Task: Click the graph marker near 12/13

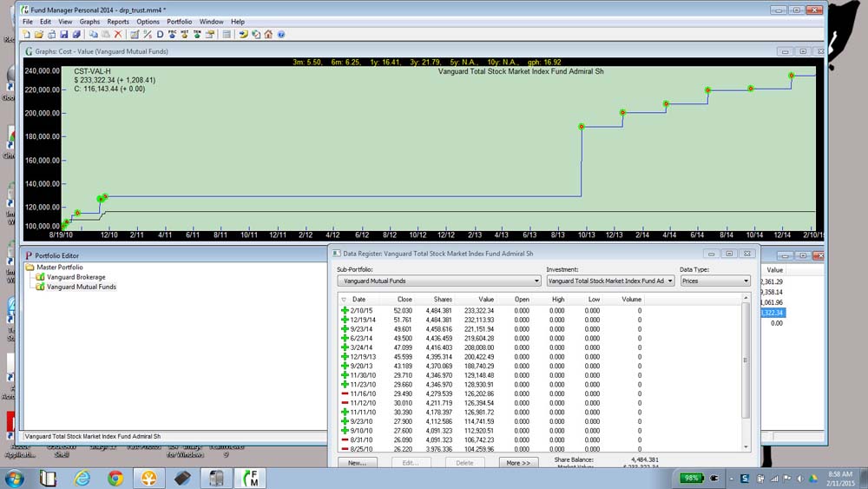Action: point(622,112)
